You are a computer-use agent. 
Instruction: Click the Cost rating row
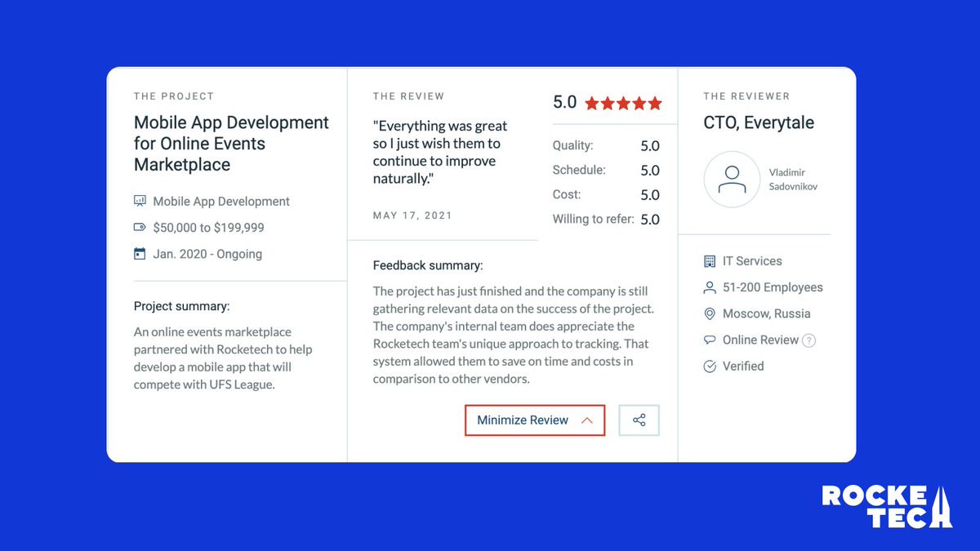[606, 195]
